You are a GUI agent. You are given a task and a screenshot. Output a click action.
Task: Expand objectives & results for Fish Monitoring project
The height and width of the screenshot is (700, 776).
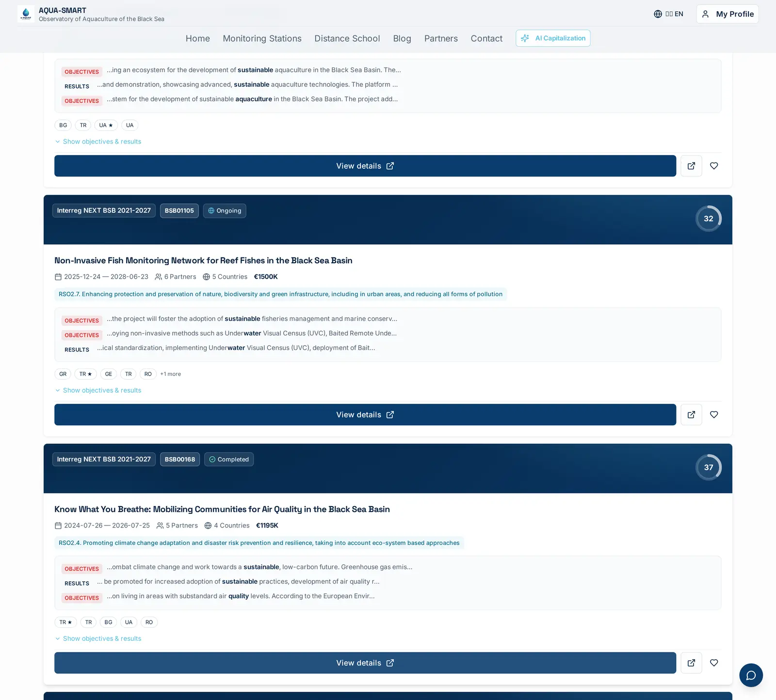[98, 390]
